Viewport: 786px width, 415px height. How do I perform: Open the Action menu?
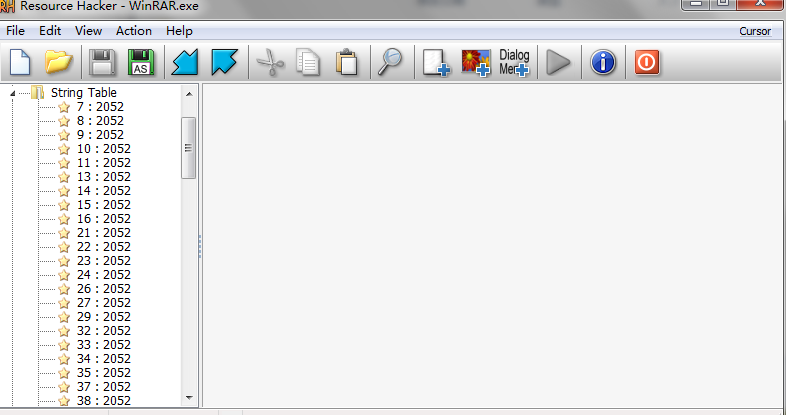tap(134, 31)
